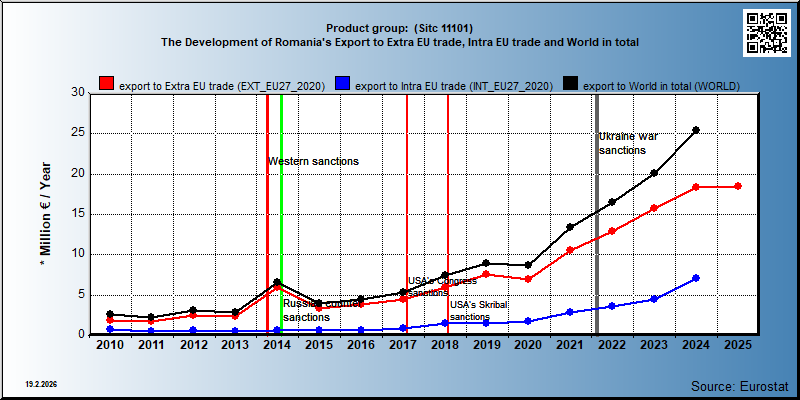Image resolution: width=800 pixels, height=400 pixels.
Task: Click the red vertical marker line at 2018
Action: pos(448,214)
